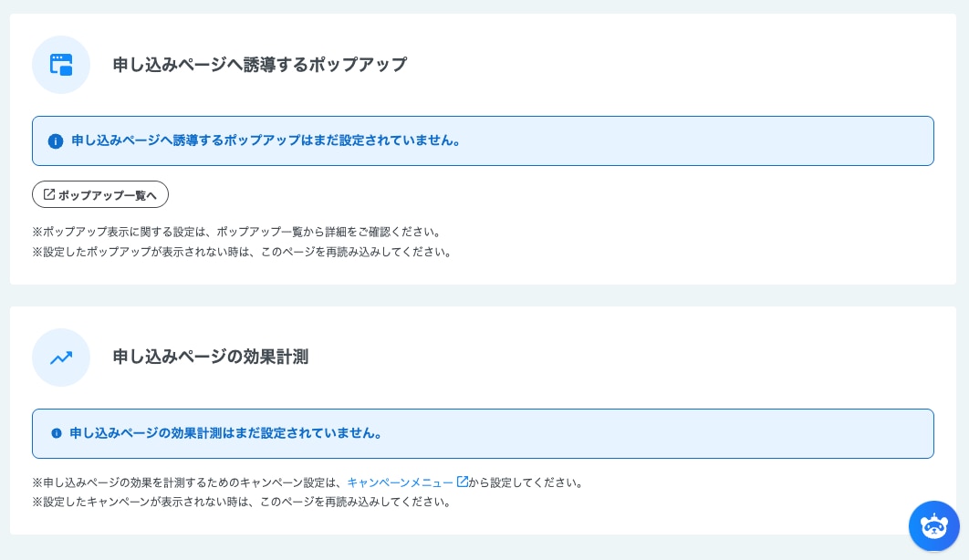Screen dimensions: 969x560
Task: Click the external-link icon after キャンペーンメニュー
Action: [x=463, y=482]
